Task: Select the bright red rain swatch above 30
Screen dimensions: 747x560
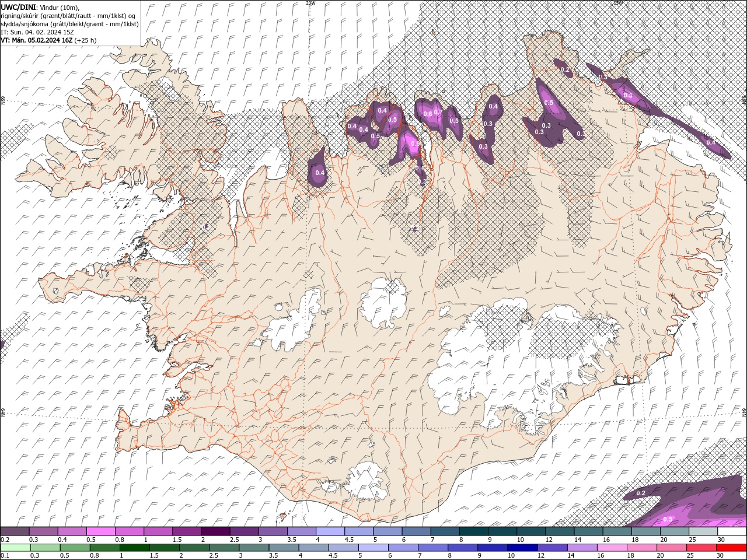Action: pos(732,548)
